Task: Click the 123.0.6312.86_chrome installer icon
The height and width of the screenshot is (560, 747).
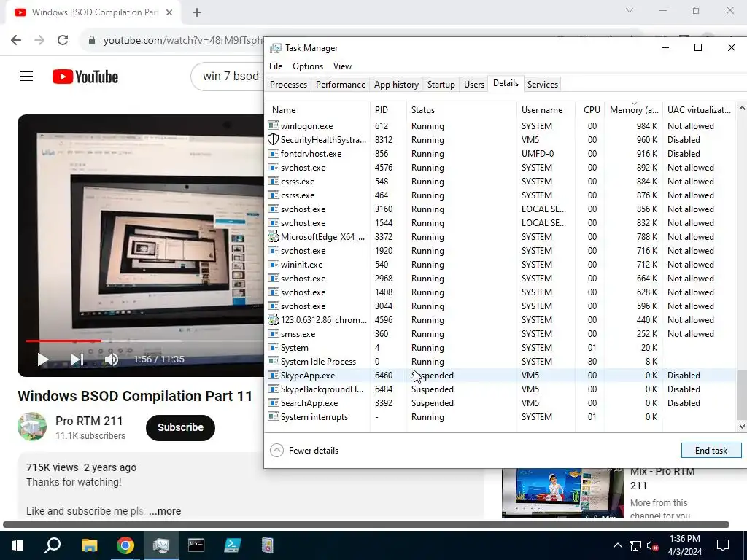Action: coord(273,320)
